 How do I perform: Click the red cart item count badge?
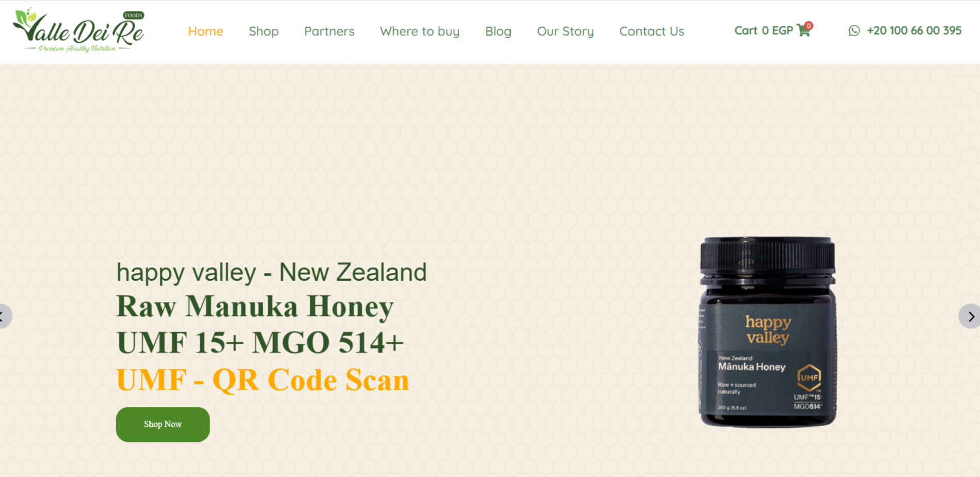[809, 26]
